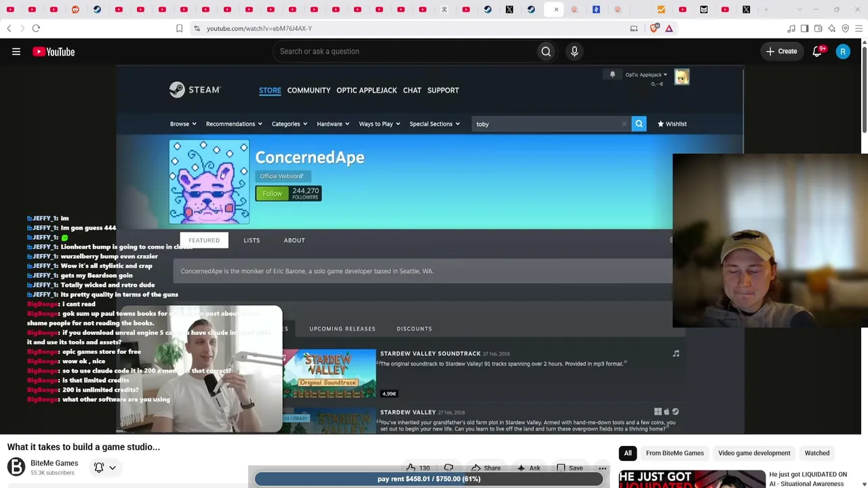Like the video
Screen dimensions: 868x488
pos(418,468)
